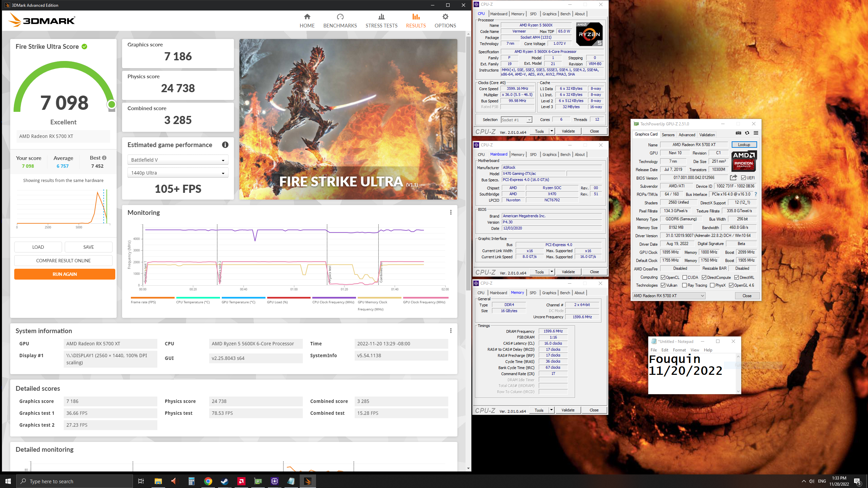This screenshot has width=868, height=488.
Task: Click the Bus Interface question mark in GPU-Z
Action: tap(756, 194)
